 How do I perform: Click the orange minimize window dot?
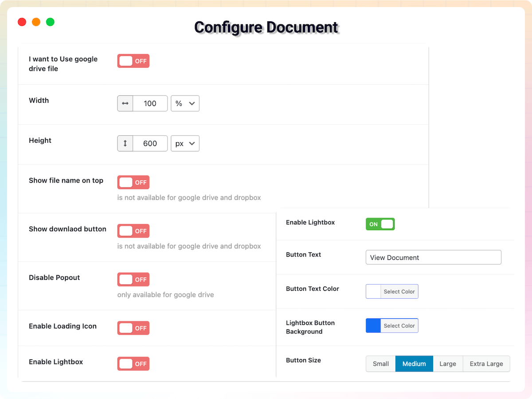pos(36,22)
